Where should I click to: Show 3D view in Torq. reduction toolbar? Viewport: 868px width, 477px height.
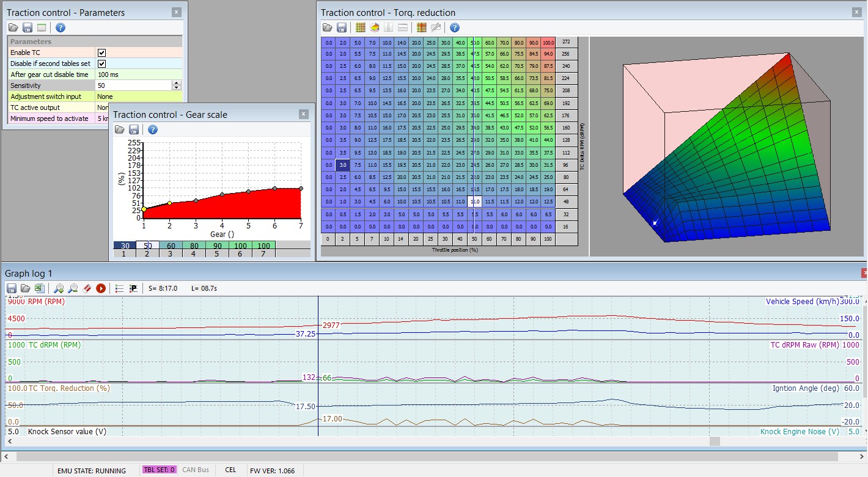tap(374, 27)
